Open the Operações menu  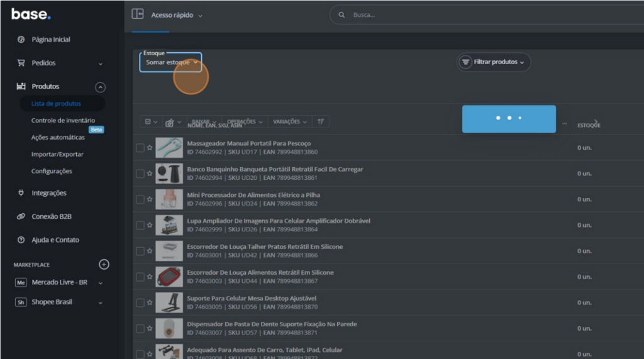(245, 121)
